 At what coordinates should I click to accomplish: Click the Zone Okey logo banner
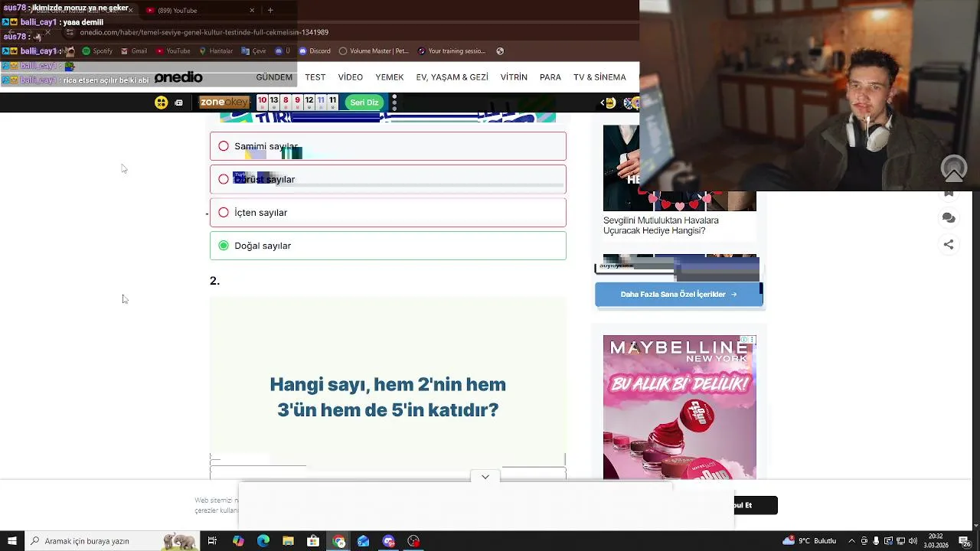[x=224, y=103]
